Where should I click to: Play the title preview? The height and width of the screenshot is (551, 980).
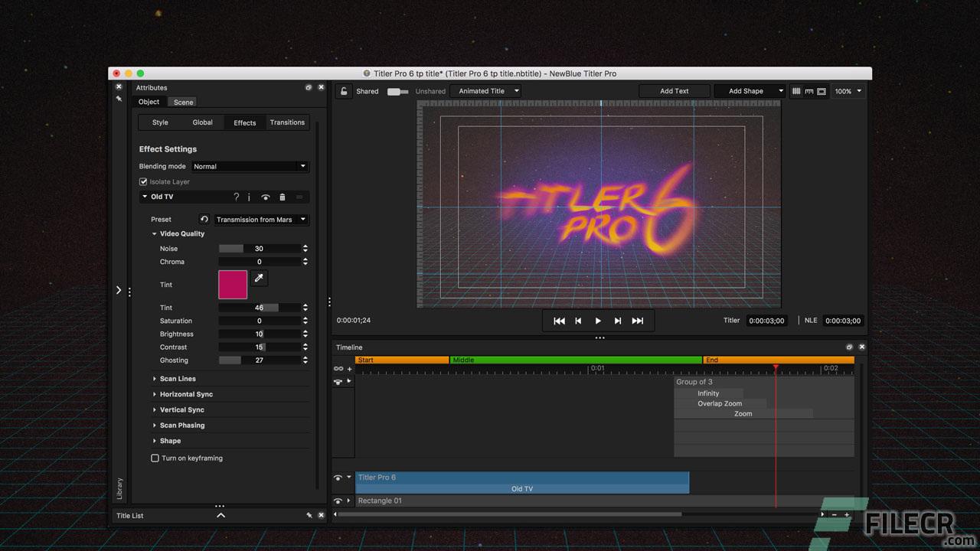[598, 321]
